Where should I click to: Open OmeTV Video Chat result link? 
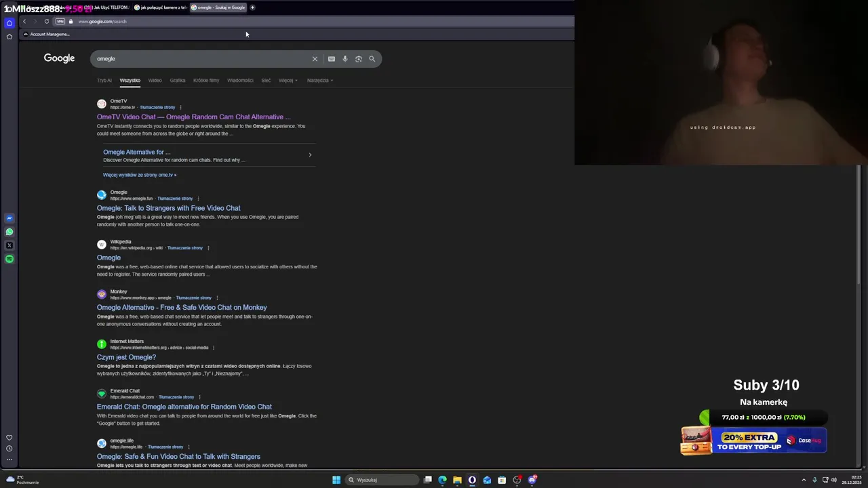tap(193, 117)
